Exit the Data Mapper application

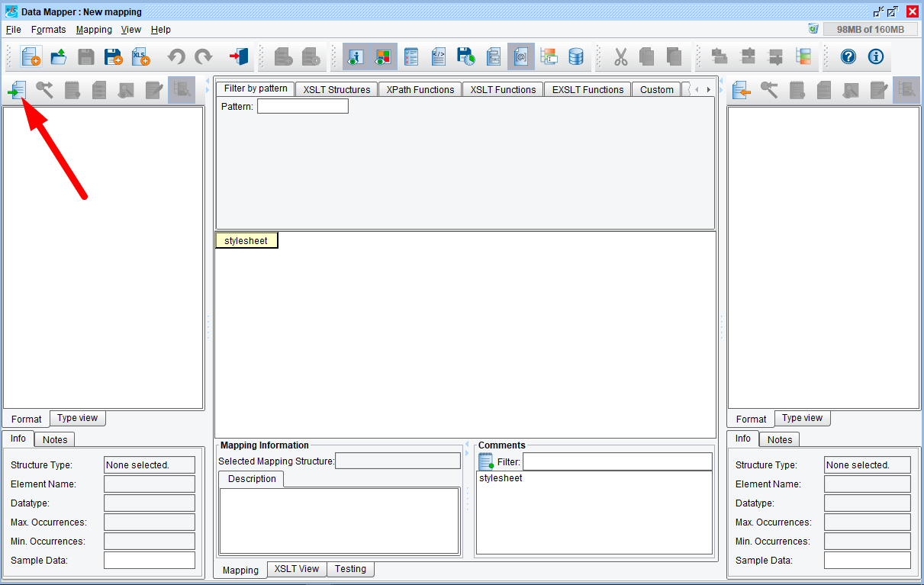pos(237,56)
